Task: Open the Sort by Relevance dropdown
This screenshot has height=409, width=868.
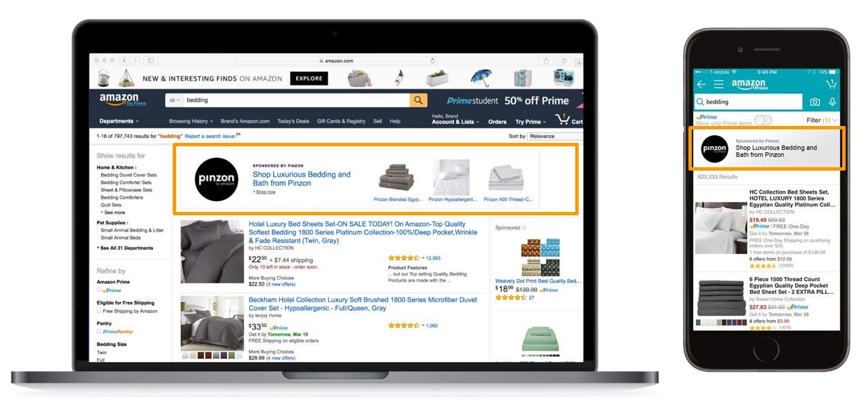Action: click(551, 136)
